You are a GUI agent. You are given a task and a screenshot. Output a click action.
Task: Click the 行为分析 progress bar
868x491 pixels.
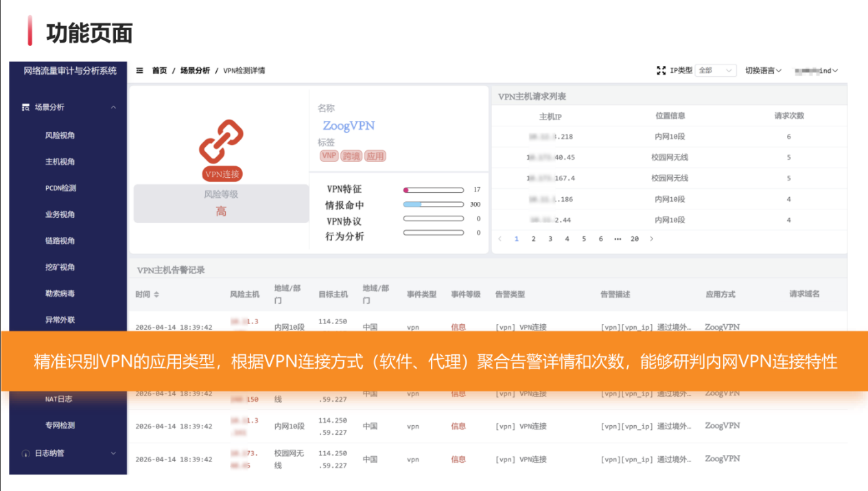[x=433, y=233]
